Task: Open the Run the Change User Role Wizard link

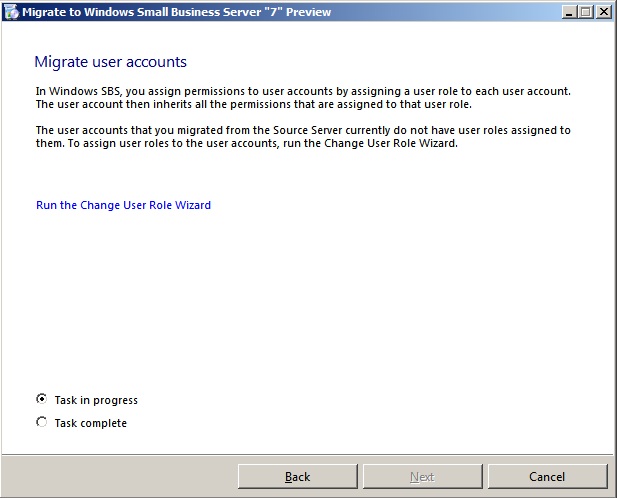Action: [123, 206]
